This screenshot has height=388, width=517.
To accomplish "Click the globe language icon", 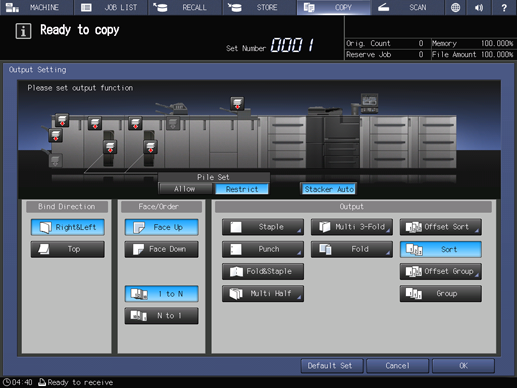I will 455,7.
